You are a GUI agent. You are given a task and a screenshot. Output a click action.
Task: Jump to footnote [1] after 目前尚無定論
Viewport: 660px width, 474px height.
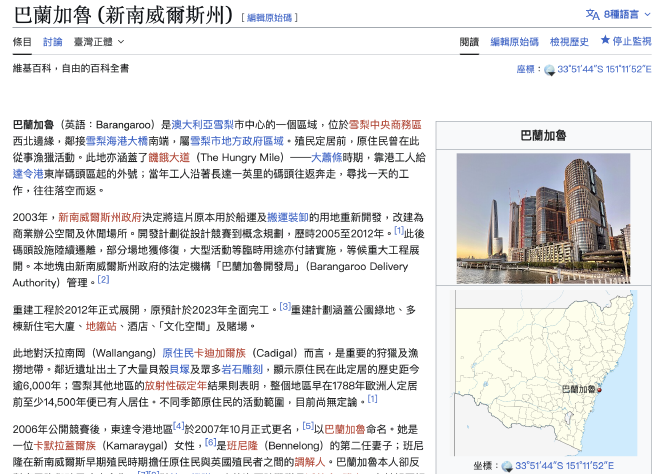373,399
